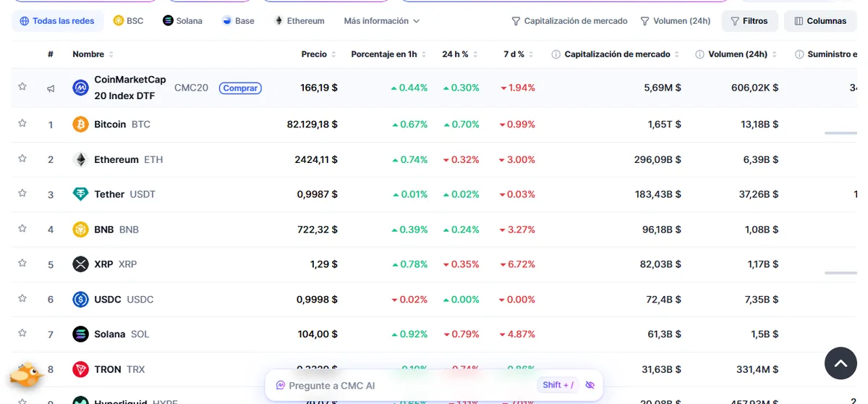
Task: Click the Solana coin logo
Action: (x=81, y=334)
